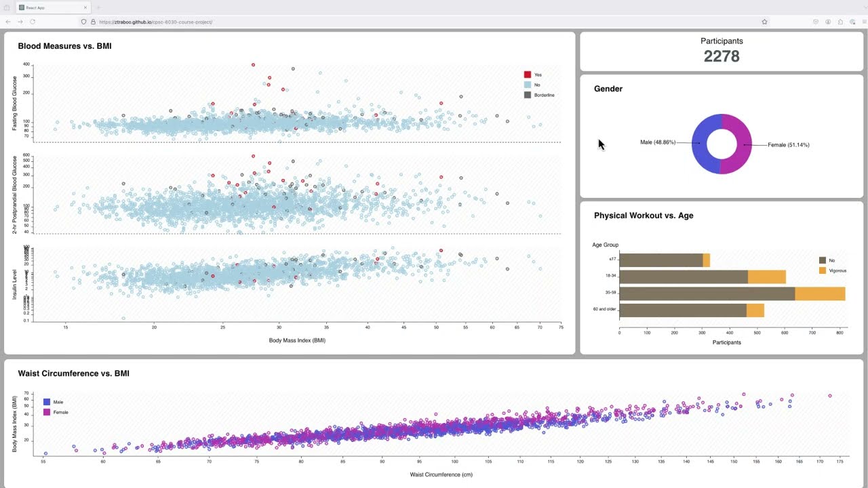The image size is (868, 488).
Task: Click the Age Group label
Action: tap(606, 245)
